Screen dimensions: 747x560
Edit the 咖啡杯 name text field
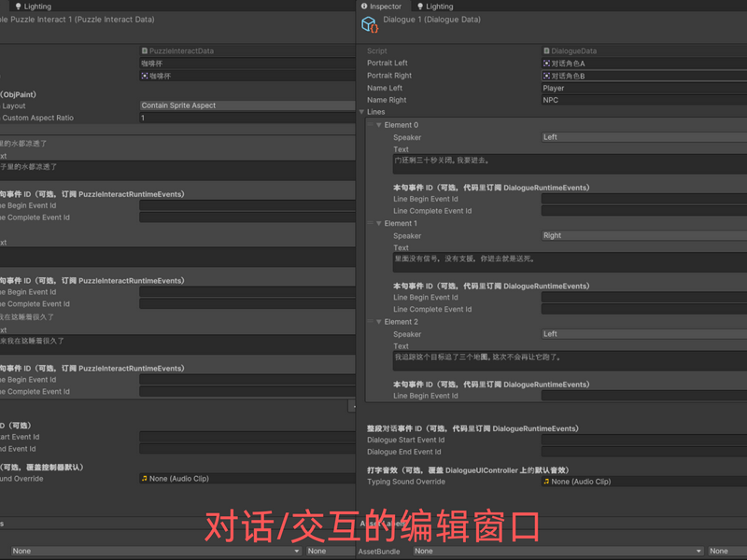[247, 63]
